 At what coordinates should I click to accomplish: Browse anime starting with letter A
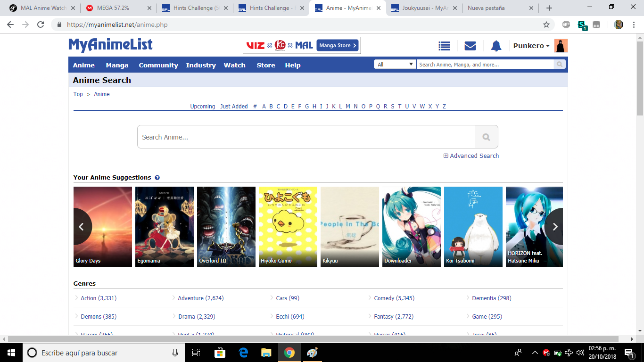point(264,107)
